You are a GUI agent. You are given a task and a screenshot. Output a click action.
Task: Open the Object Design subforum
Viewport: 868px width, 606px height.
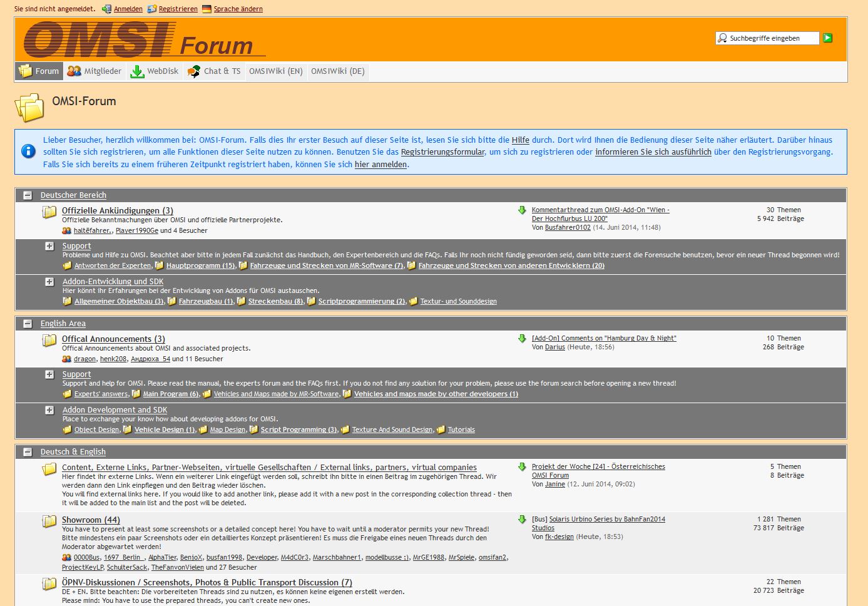97,429
